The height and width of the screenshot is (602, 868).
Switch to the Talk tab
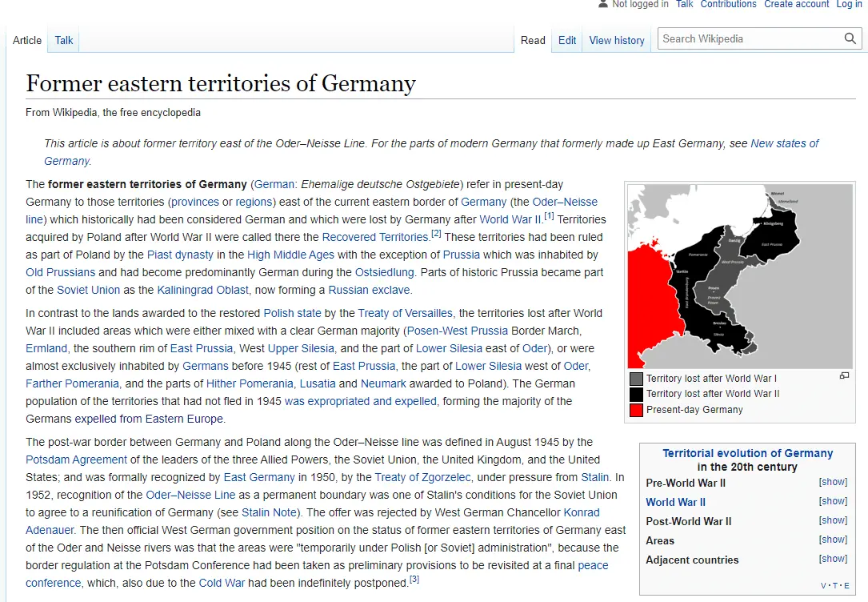64,40
